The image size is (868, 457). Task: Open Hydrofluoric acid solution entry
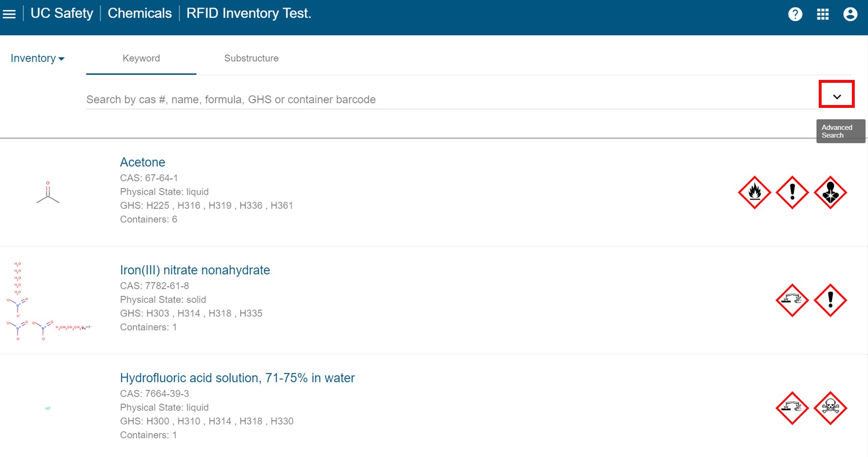point(237,378)
